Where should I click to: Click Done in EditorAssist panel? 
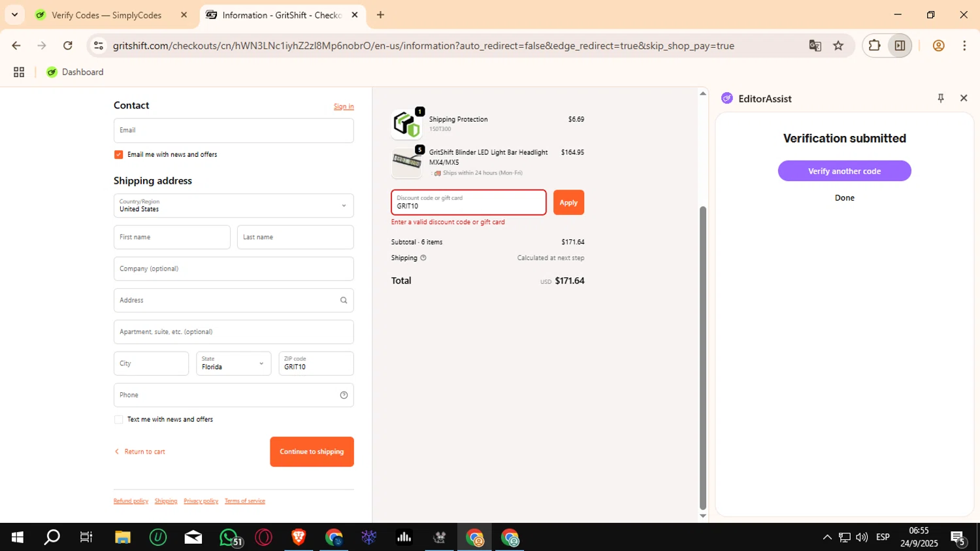point(844,198)
